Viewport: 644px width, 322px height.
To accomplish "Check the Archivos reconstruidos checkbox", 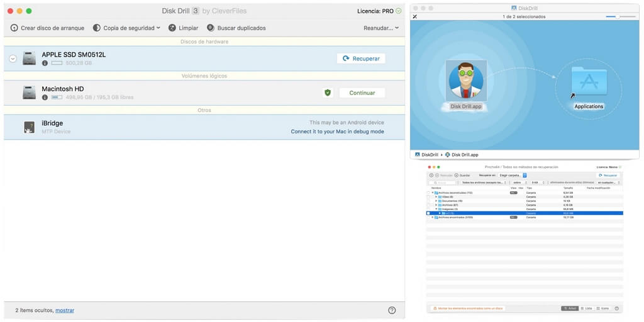I will click(x=428, y=192).
